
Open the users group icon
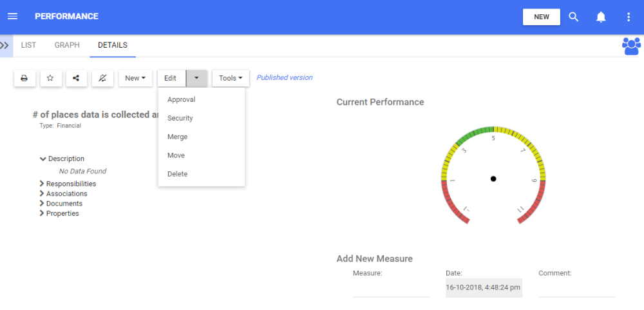[x=631, y=46]
